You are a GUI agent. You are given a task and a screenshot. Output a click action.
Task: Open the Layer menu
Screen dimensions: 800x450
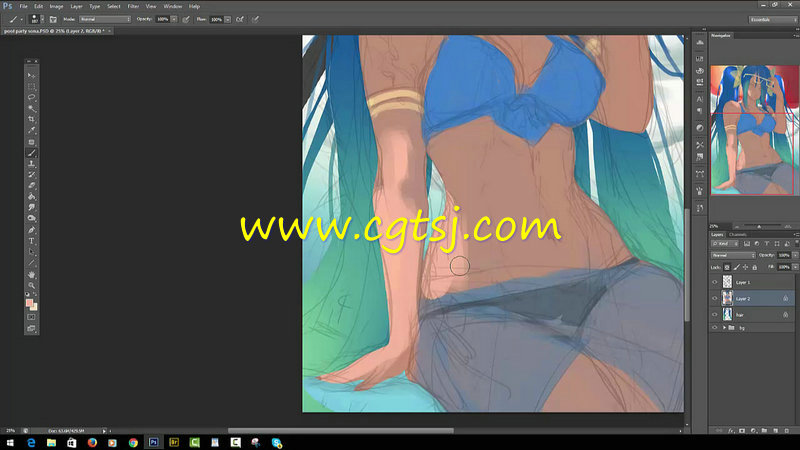76,6
